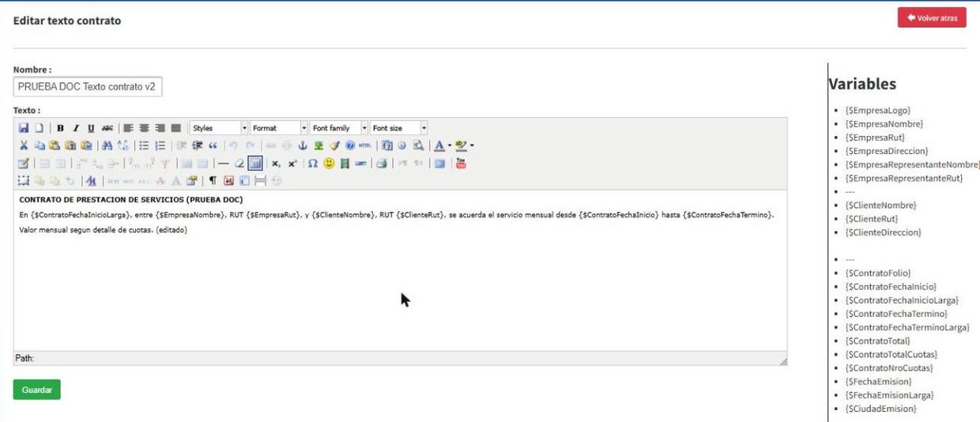Insert a page break
Viewport: 980px width, 422px height.
[260, 181]
